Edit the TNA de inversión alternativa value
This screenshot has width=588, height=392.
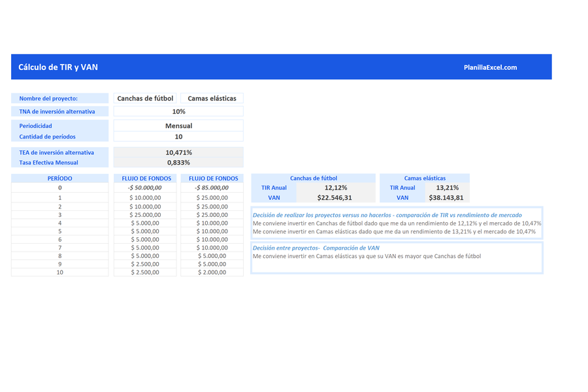(178, 111)
